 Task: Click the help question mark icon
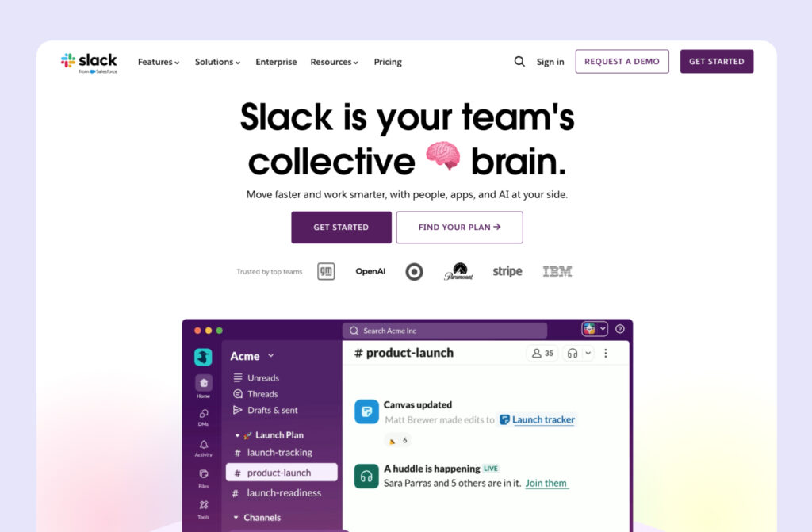(620, 329)
